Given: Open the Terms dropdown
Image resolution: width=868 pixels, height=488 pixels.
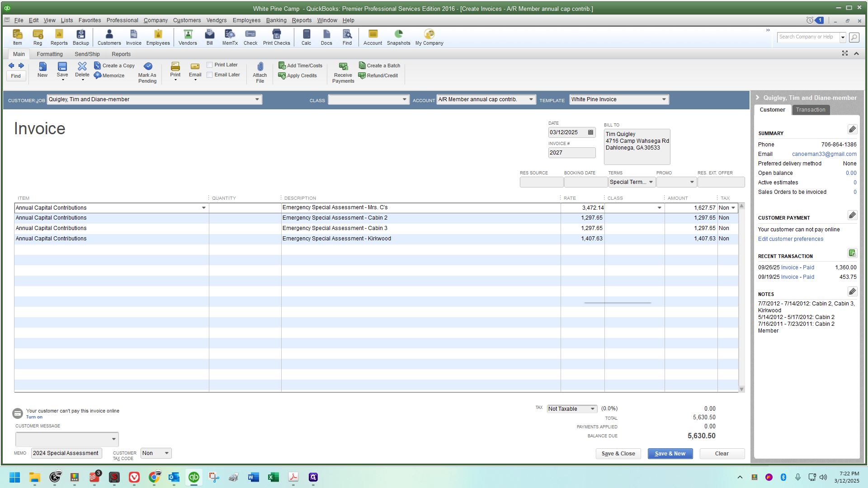Looking at the screenshot, I should pyautogui.click(x=651, y=182).
